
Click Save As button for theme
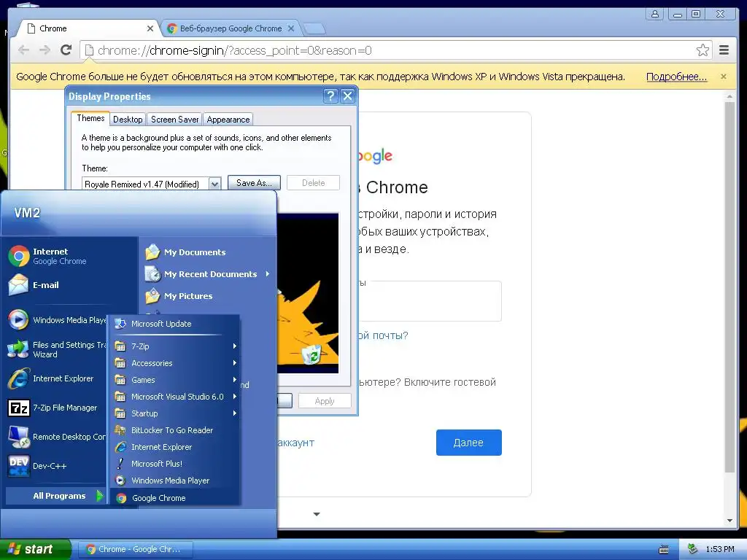254,183
